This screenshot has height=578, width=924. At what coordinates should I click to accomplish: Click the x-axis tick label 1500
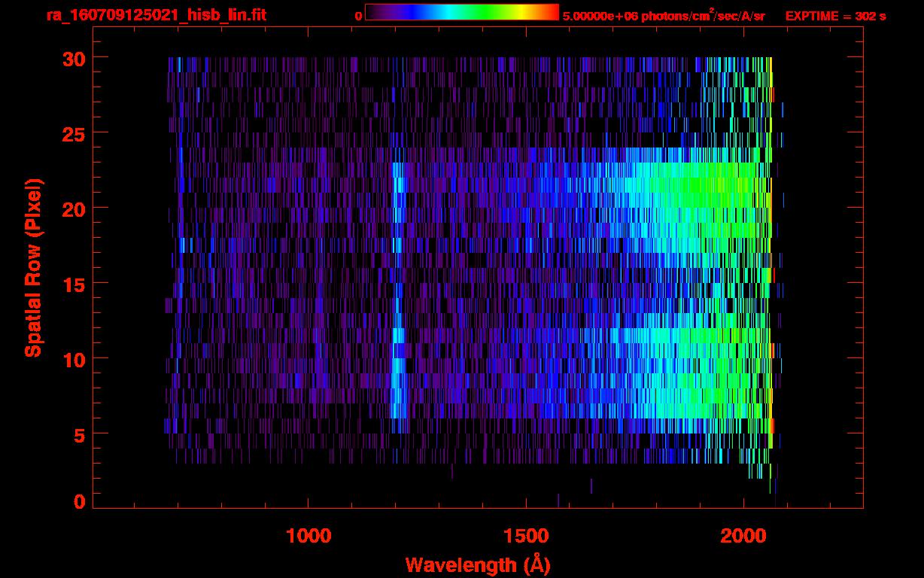coord(526,536)
